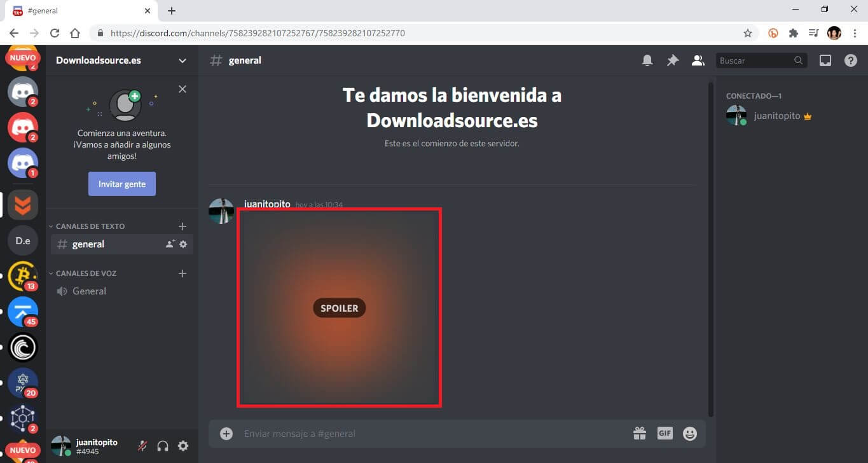This screenshot has height=463, width=868.
Task: Open Bitcoin server icon with 13 badge
Action: coord(23,276)
